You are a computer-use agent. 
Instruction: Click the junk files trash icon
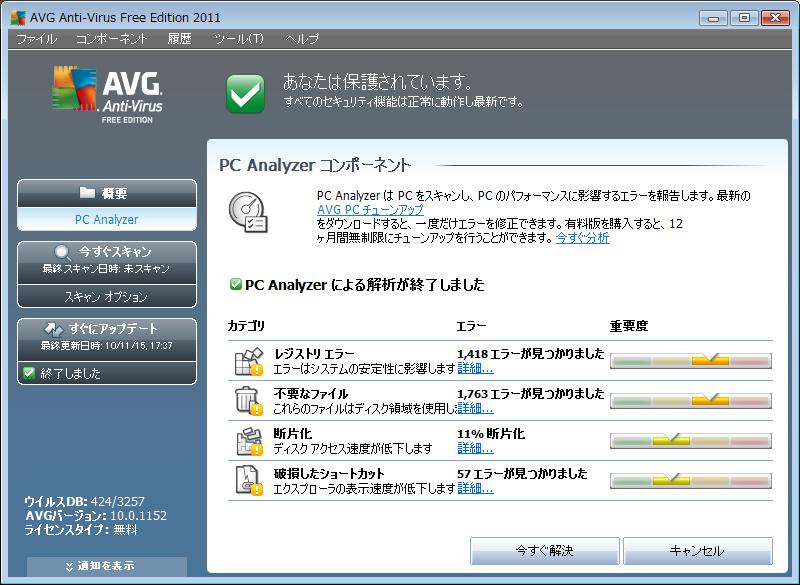(x=248, y=401)
